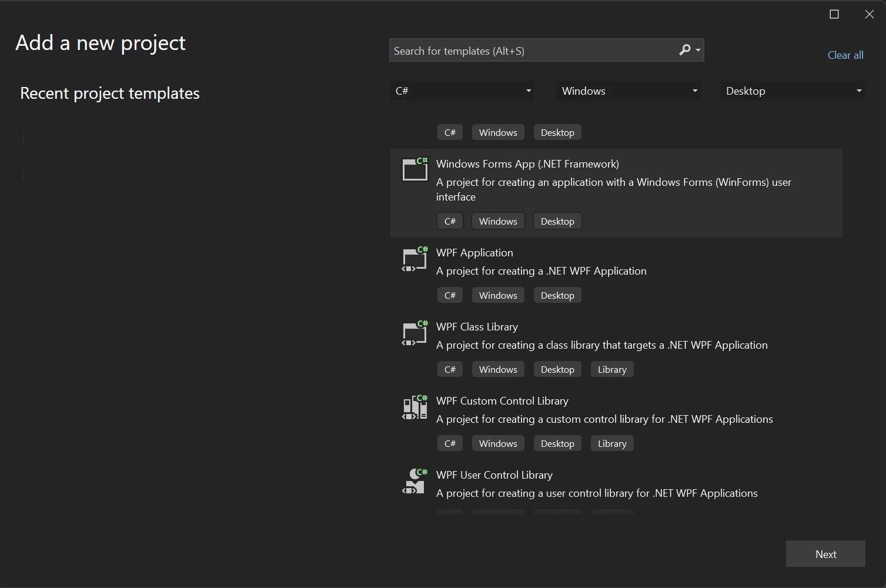Click the WPF Application template icon
Viewport: 886px width, 588px height.
pyautogui.click(x=414, y=259)
